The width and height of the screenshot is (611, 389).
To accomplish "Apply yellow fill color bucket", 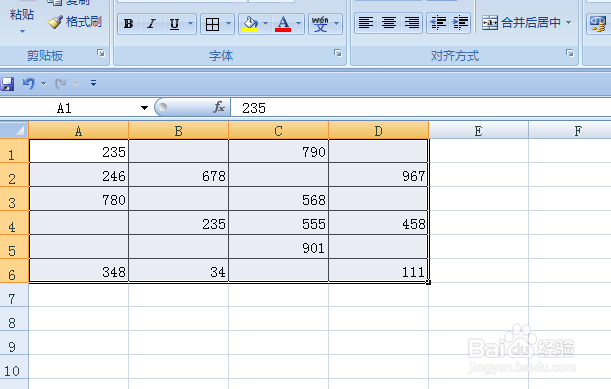I will point(250,24).
